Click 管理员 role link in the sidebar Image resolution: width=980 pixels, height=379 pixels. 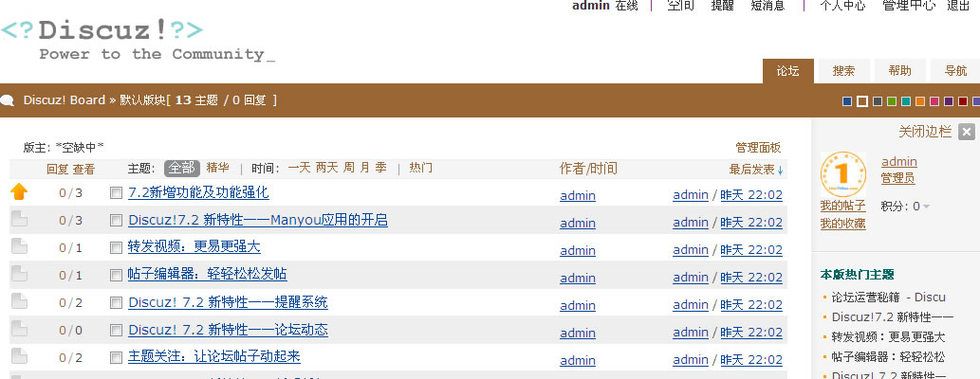pos(898,178)
